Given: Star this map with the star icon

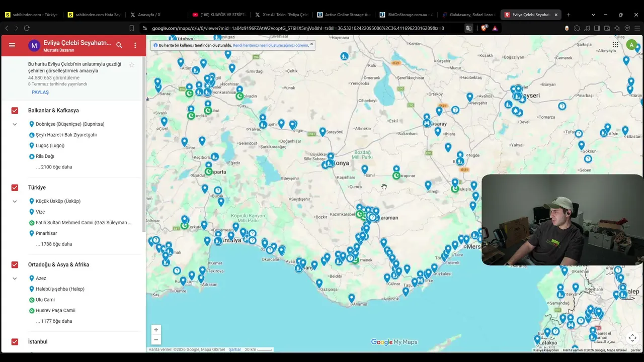Looking at the screenshot, I should pos(132,64).
